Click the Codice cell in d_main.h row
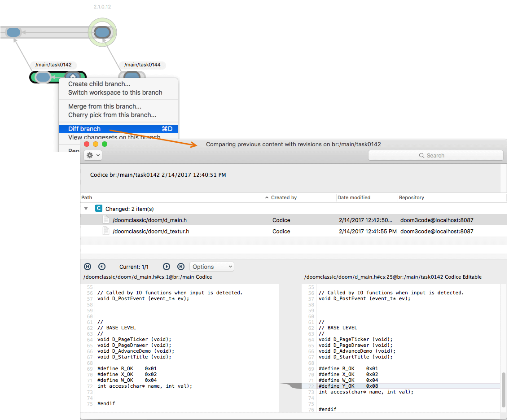509x420 pixels. (x=281, y=220)
